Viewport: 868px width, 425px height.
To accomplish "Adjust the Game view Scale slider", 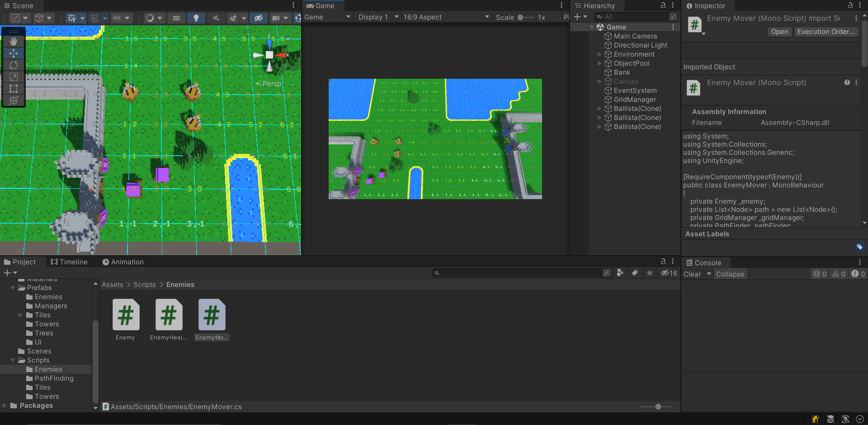I will point(525,18).
